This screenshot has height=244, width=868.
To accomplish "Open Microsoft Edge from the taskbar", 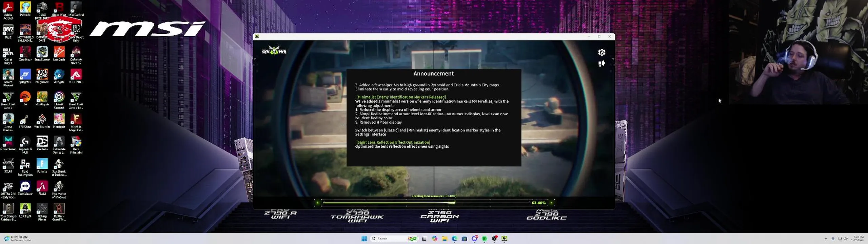I will click(x=454, y=239).
